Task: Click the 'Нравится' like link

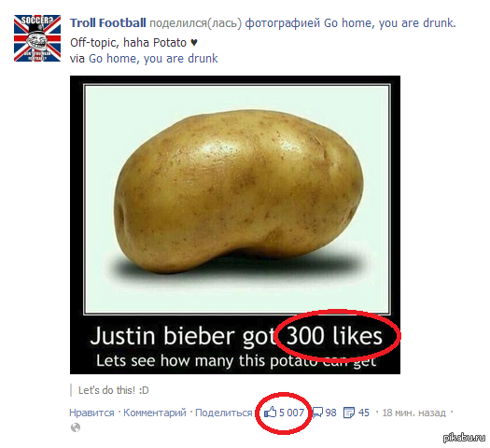Action: pos(91,413)
